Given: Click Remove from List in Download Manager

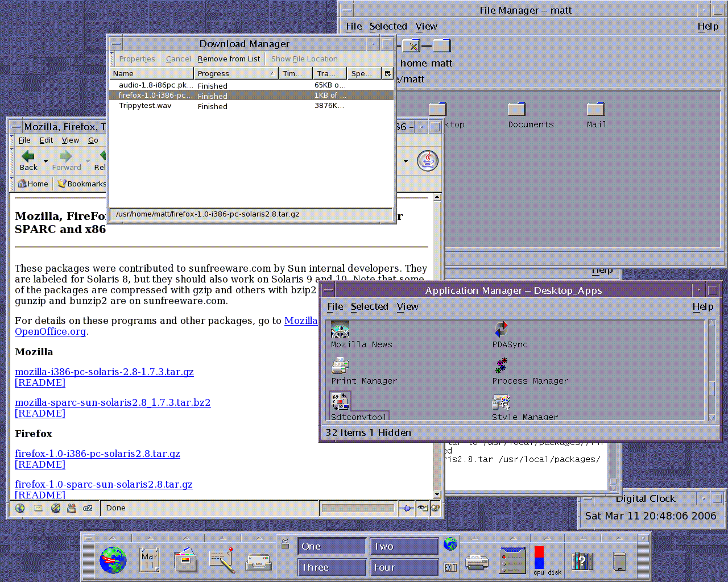Looking at the screenshot, I should point(229,59).
